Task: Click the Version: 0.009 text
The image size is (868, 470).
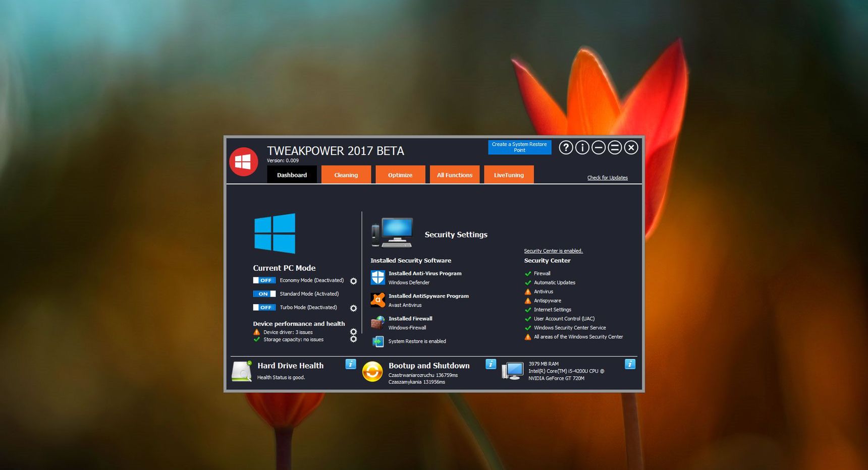Action: point(283,160)
